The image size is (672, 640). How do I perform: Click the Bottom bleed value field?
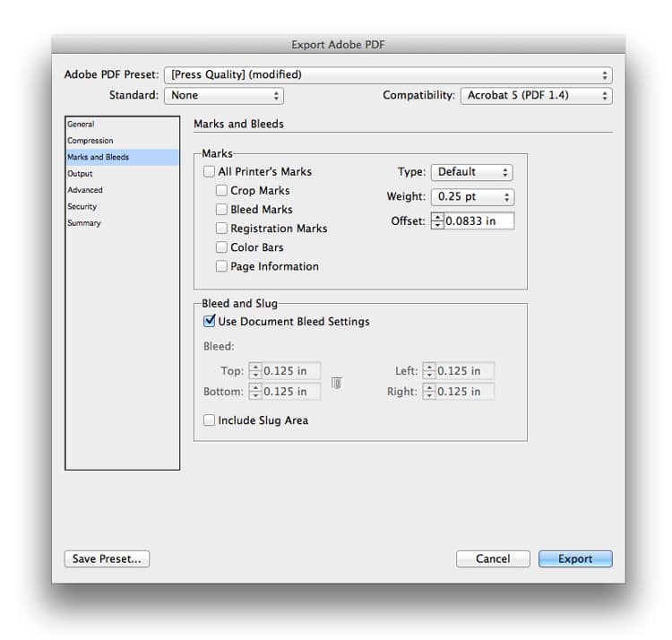pyautogui.click(x=290, y=392)
